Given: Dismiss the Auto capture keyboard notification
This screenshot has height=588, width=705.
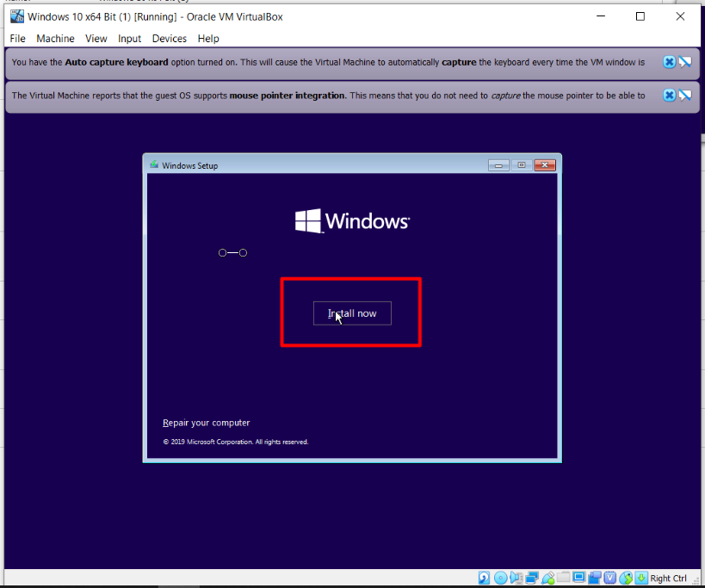Looking at the screenshot, I should point(669,62).
